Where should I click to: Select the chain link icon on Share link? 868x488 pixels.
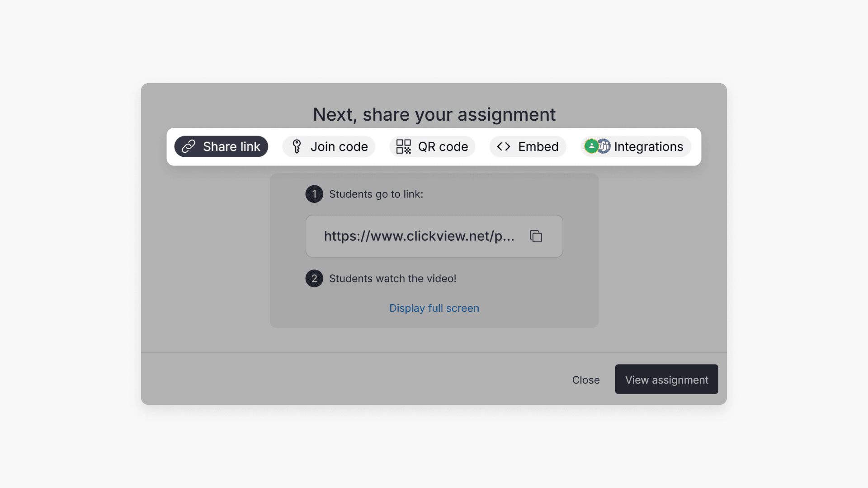[x=189, y=146]
